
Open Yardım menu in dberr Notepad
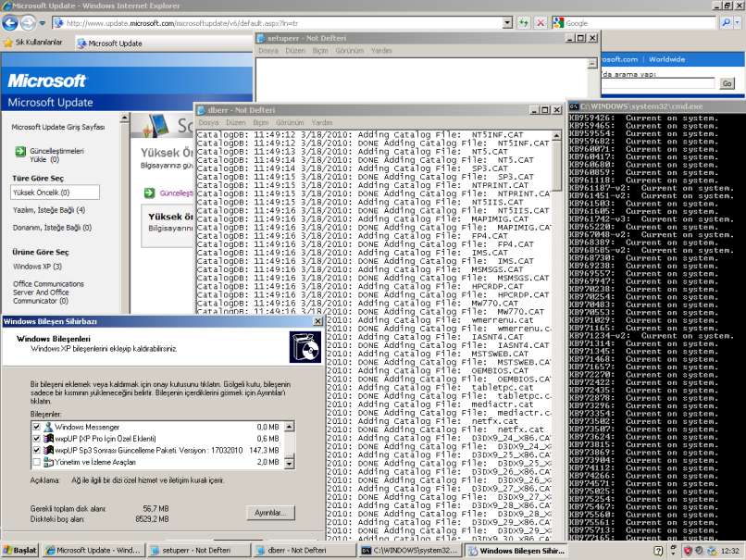click(321, 123)
